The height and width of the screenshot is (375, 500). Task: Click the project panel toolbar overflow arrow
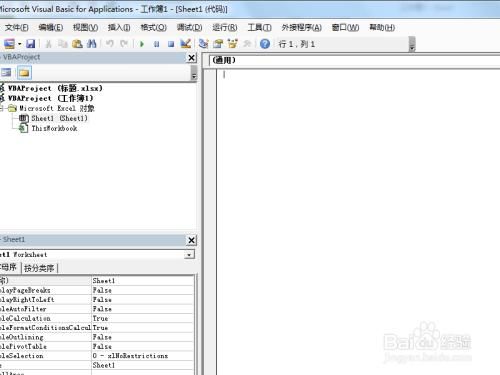click(x=194, y=73)
